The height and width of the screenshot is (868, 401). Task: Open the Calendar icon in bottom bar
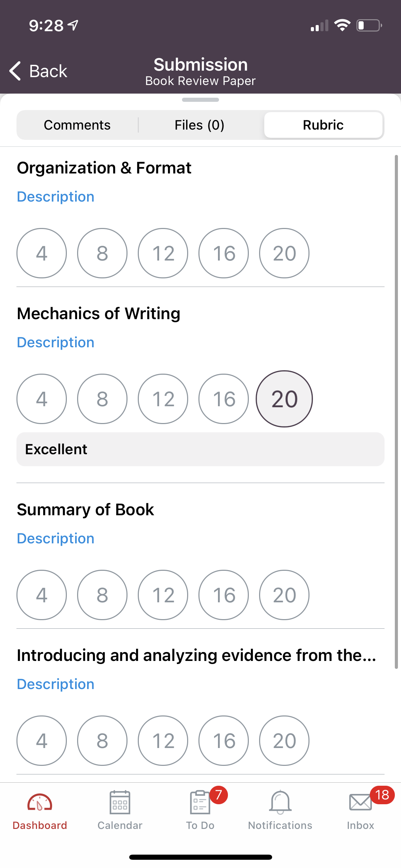(120, 802)
